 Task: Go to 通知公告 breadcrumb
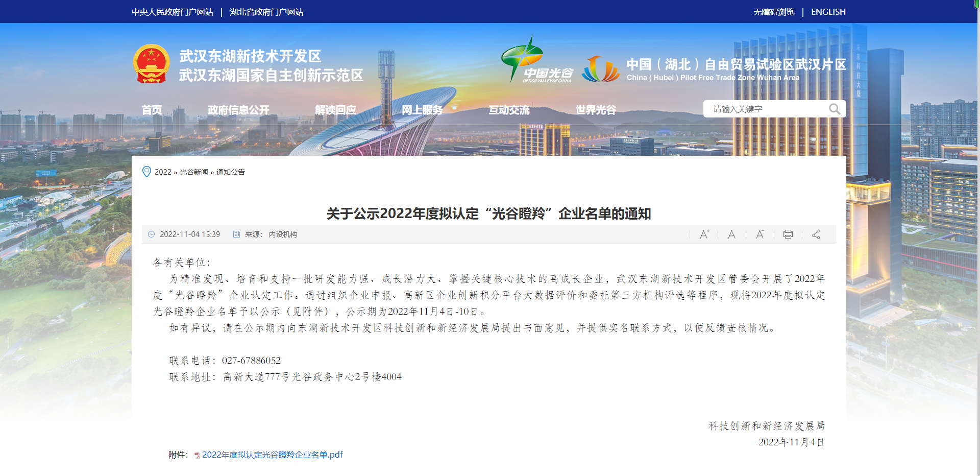tap(231, 172)
